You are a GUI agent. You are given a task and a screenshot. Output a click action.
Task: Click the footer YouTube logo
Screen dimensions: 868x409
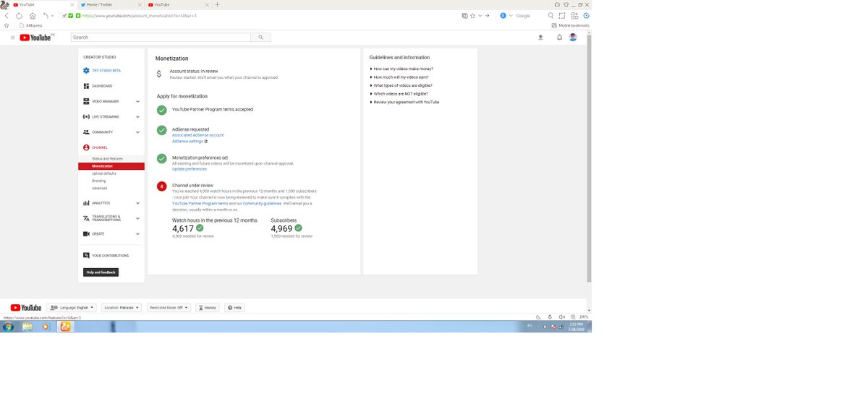coord(25,308)
